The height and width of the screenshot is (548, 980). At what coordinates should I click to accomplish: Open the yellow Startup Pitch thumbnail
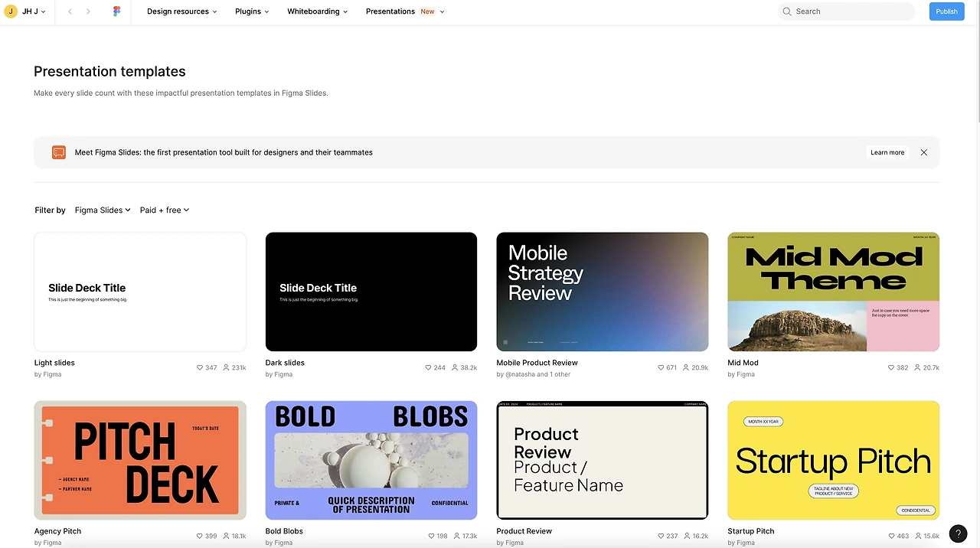coord(833,460)
